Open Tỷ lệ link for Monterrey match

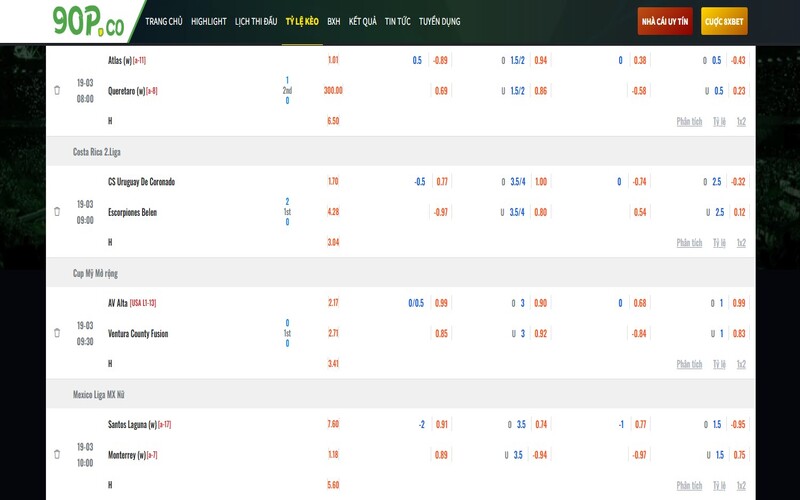pos(719,486)
